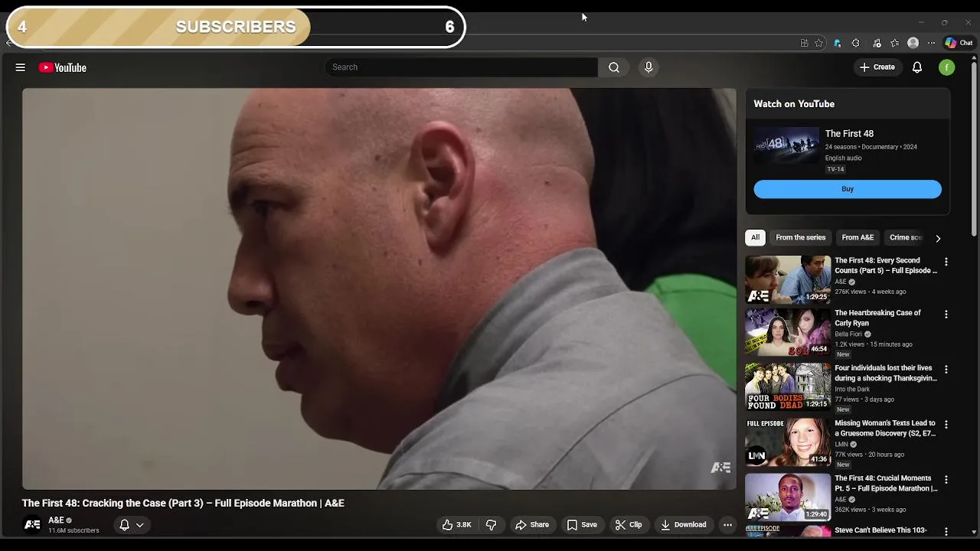Open the split screen browser icon

[x=804, y=43]
